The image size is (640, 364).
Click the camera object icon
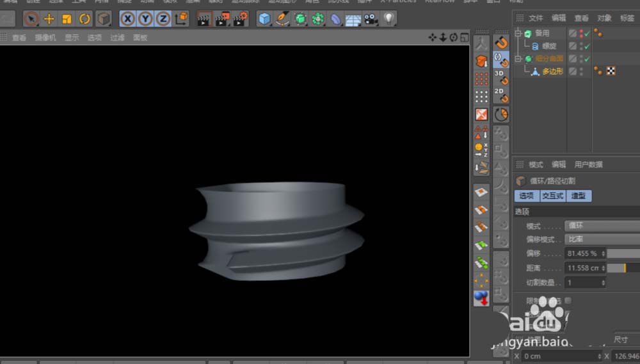pyautogui.click(x=371, y=19)
